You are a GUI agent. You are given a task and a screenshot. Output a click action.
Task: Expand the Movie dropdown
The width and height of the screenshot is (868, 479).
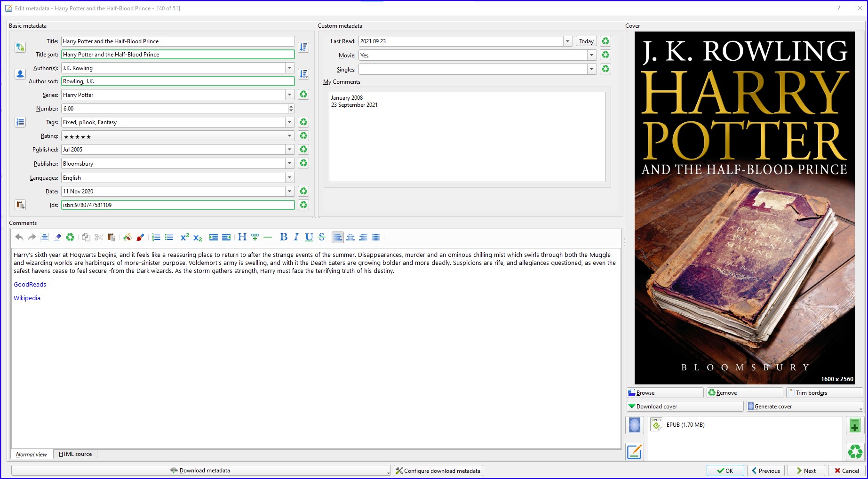point(591,55)
